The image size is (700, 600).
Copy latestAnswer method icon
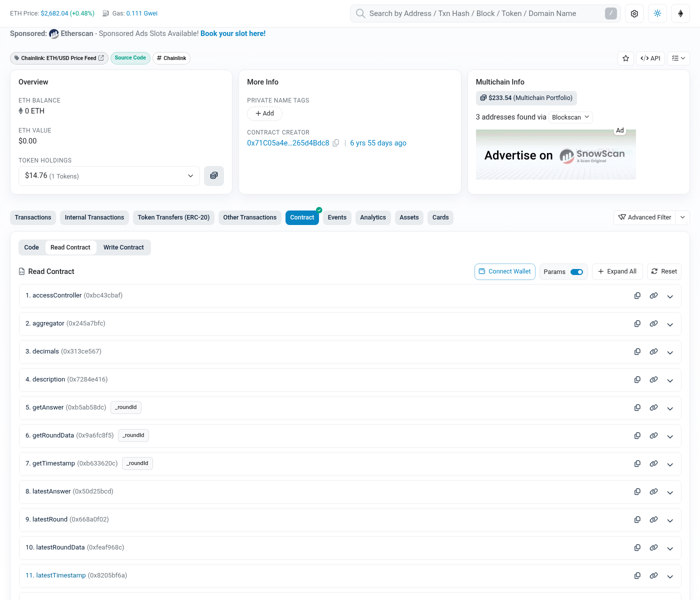click(637, 492)
